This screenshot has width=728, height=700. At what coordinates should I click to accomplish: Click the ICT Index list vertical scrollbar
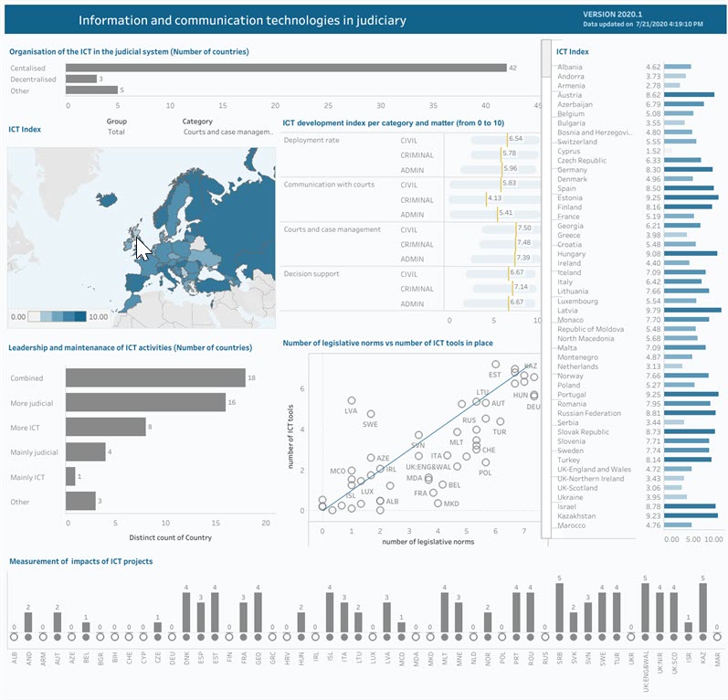pyautogui.click(x=546, y=274)
